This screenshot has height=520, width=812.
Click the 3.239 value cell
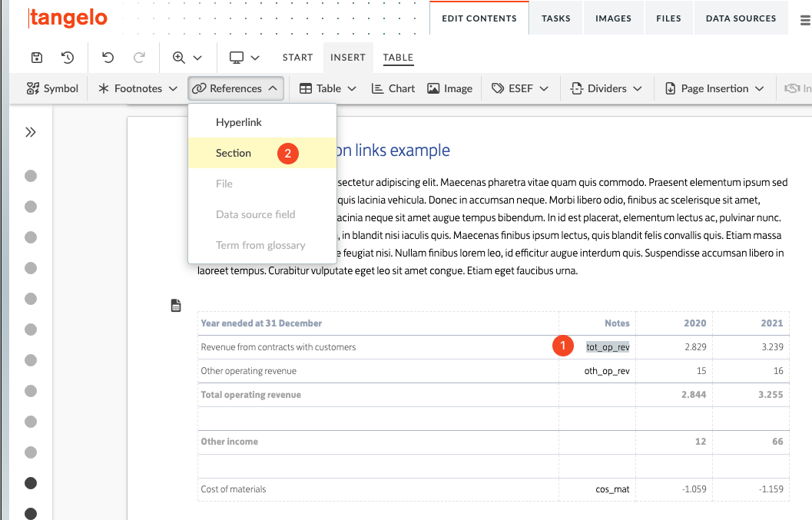[x=751, y=347]
